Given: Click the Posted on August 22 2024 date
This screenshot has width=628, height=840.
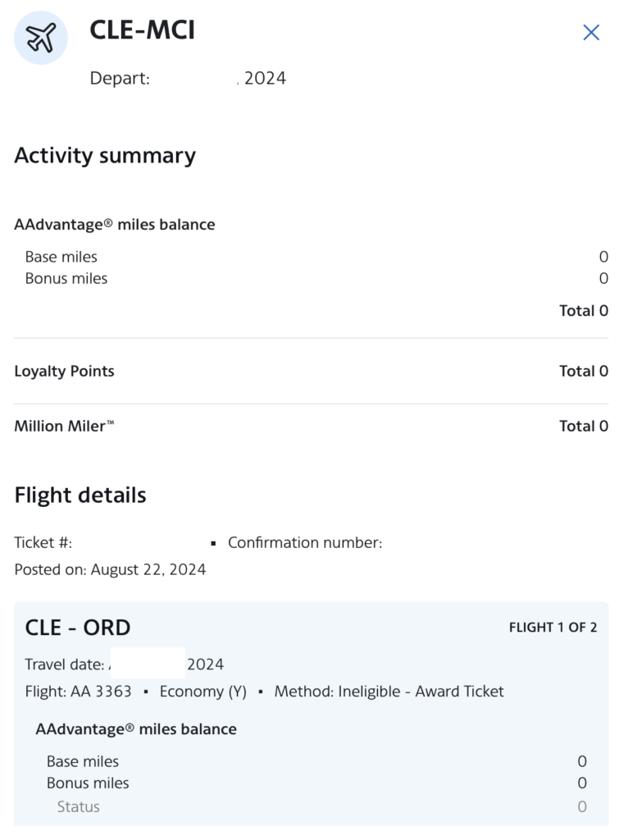Looking at the screenshot, I should 110,569.
